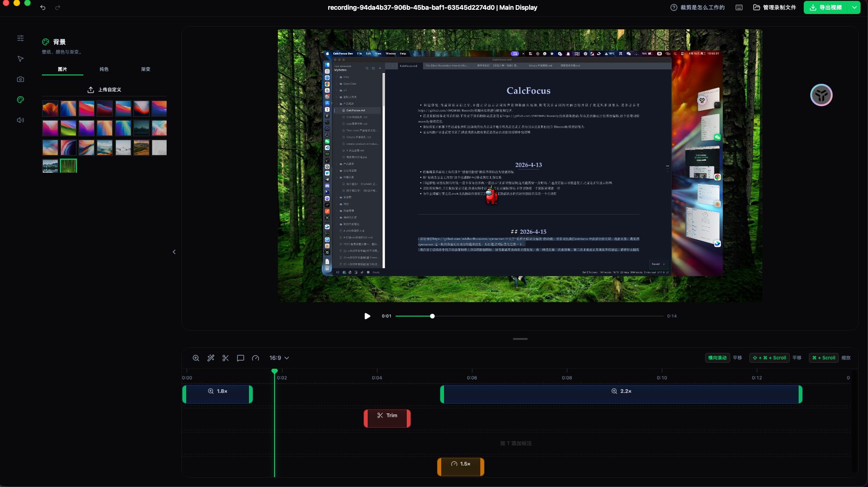Click the 0:04 mark on timeline ruler
Image resolution: width=868 pixels, height=487 pixels.
(377, 378)
